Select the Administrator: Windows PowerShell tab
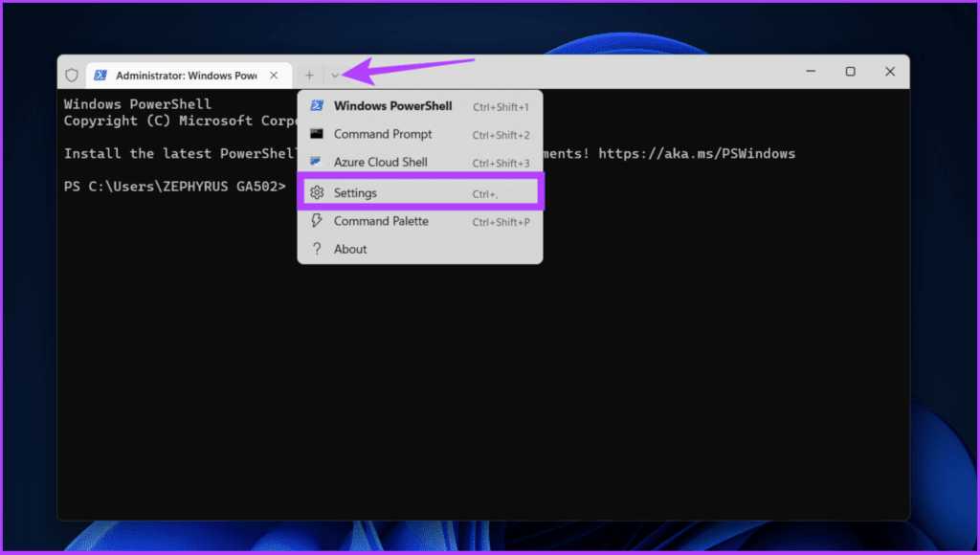980x555 pixels. (x=189, y=75)
